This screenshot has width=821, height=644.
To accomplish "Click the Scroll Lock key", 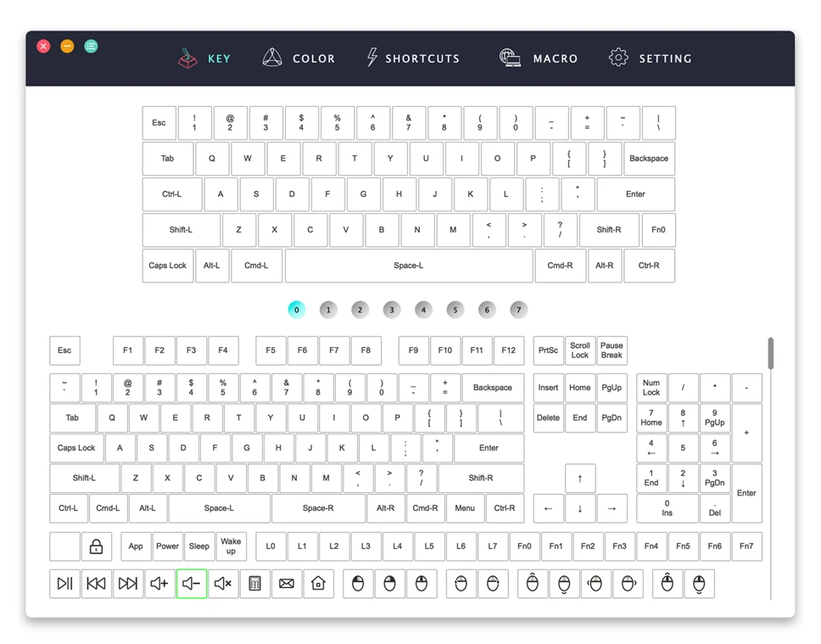I will click(x=580, y=350).
